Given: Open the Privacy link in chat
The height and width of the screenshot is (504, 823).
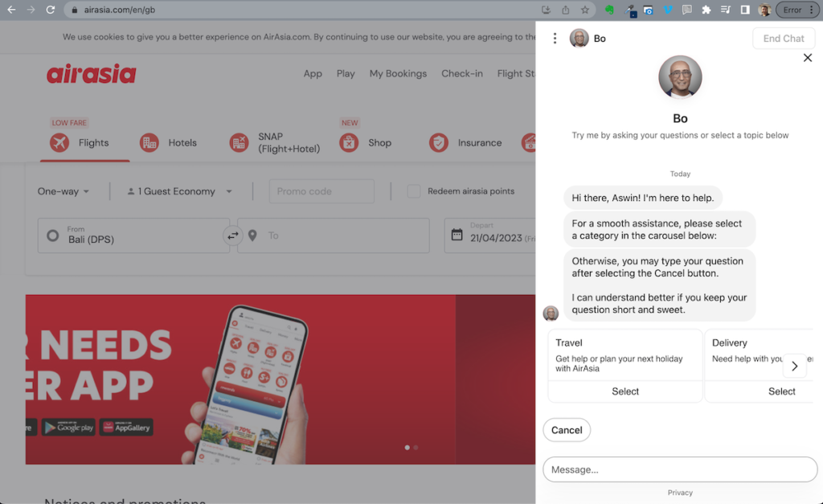Looking at the screenshot, I should (x=680, y=493).
